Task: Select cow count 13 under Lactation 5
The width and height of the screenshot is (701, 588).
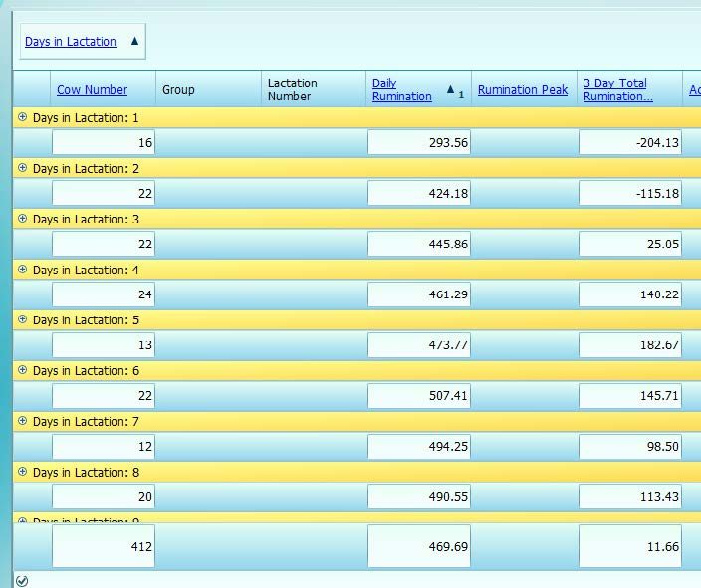Action: point(104,345)
